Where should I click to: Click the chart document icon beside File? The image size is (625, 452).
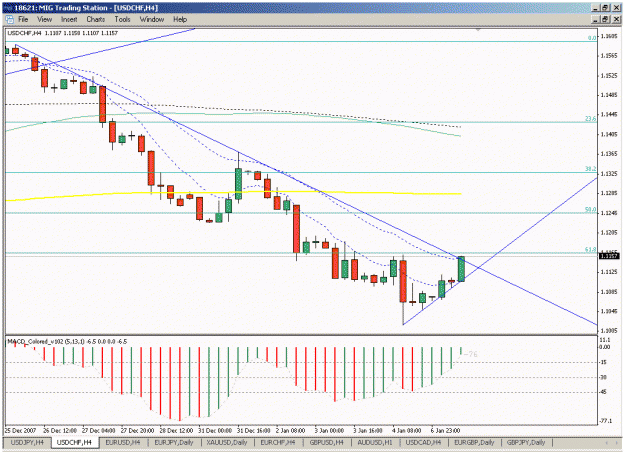(10, 19)
